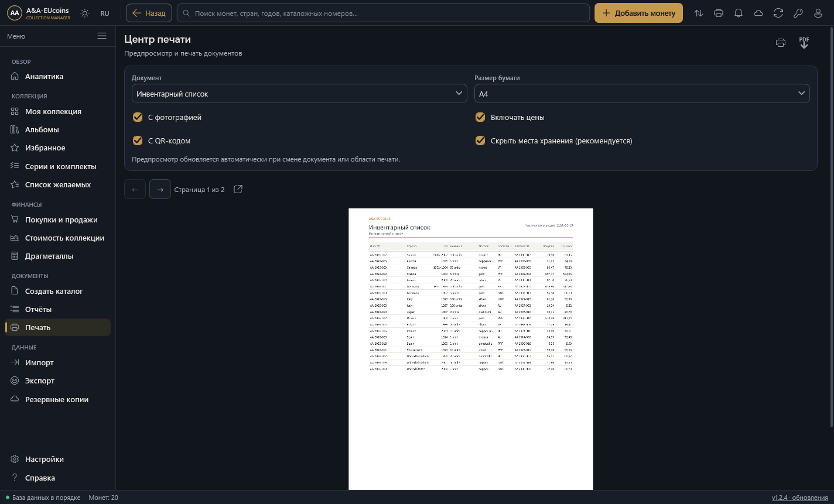Click the AA logo badge
Image resolution: width=834 pixels, height=504 pixels.
pos(15,13)
